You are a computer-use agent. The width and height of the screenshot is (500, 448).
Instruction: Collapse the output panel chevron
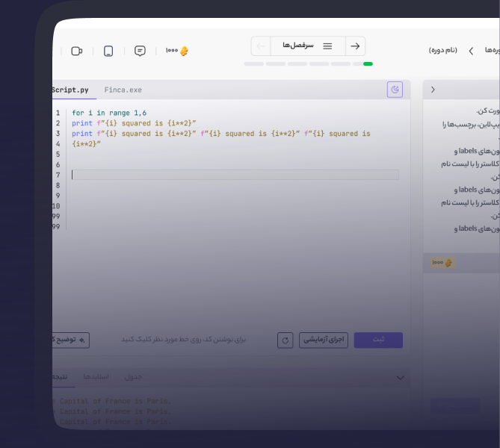pos(400,378)
